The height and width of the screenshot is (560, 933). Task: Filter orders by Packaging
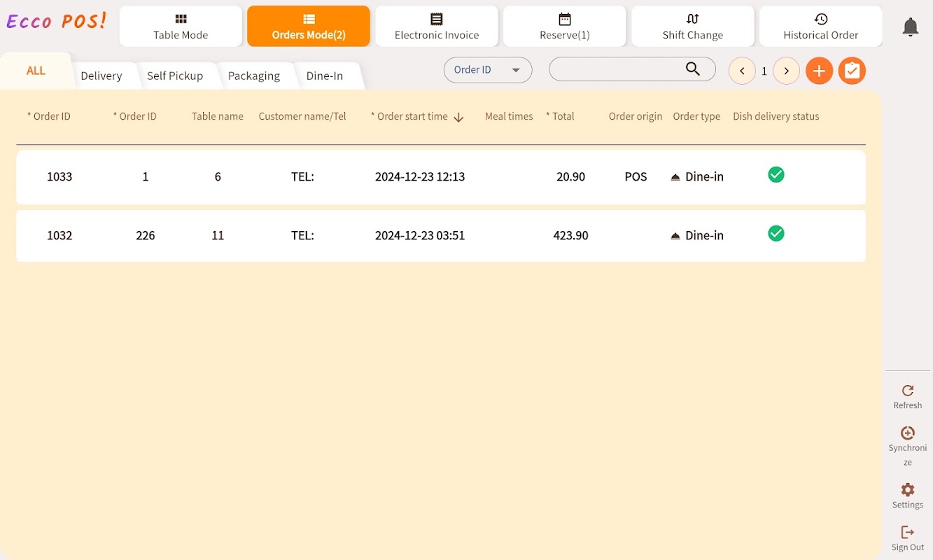(x=254, y=76)
